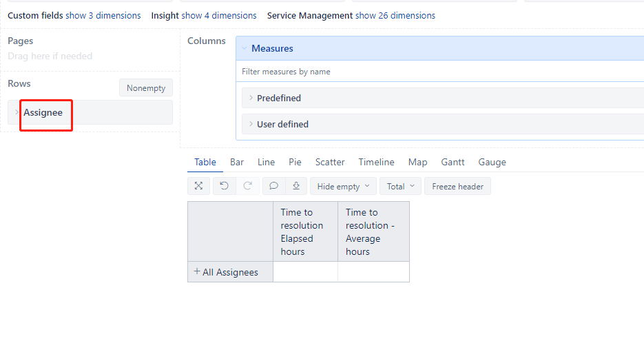
Task: Show 3 Custom fields dimensions
Action: coord(103,16)
